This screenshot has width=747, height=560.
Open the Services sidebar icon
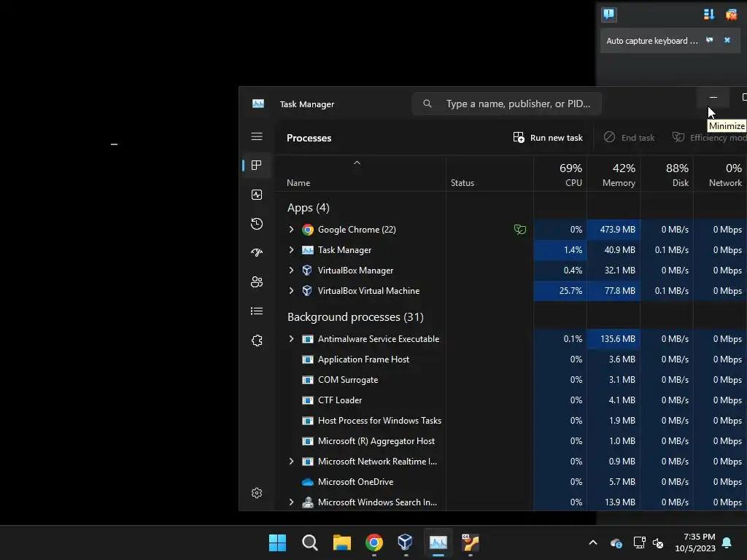click(x=257, y=341)
